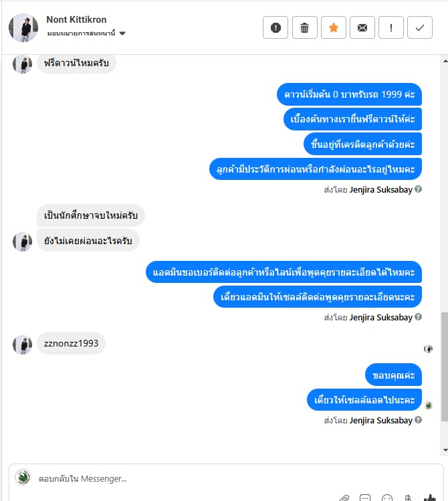Mark conversation done with checkmark
The height and width of the screenshot is (501, 448).
pos(419,27)
